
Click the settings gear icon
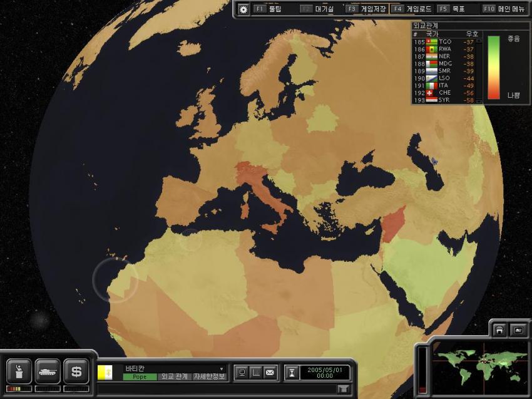(x=243, y=9)
